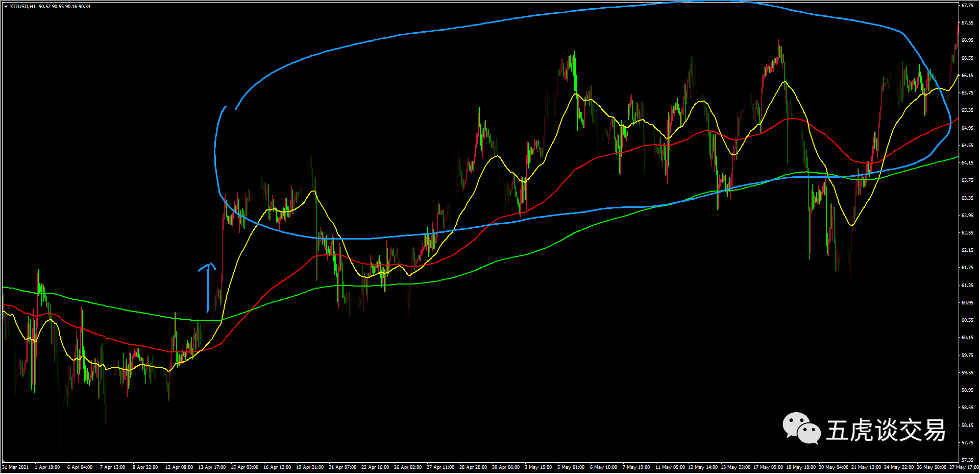Image resolution: width=980 pixels, height=474 pixels.
Task: Click the 27 May 17:00 time label
Action: click(x=964, y=467)
